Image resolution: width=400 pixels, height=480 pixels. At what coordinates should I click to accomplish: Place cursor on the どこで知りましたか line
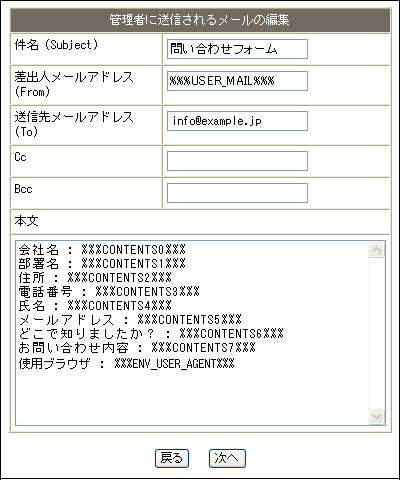click(151, 334)
